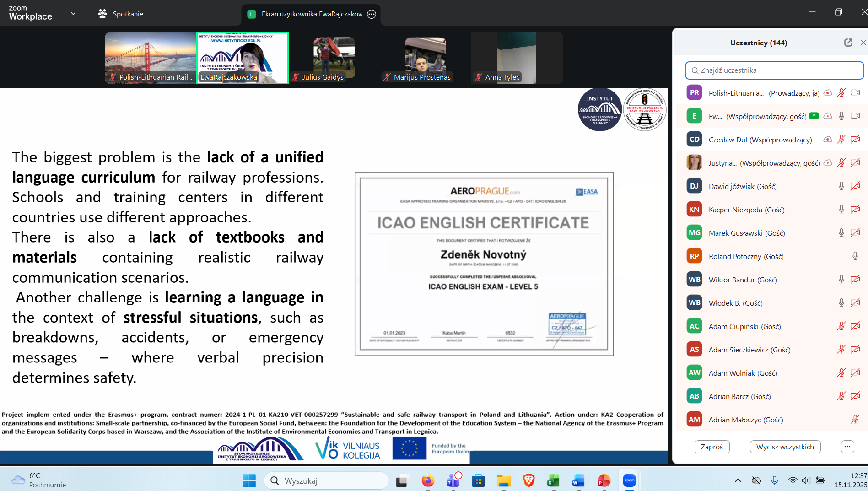The height and width of the screenshot is (491, 868).
Task: Open screen share options ellipsis
Action: coord(372,14)
